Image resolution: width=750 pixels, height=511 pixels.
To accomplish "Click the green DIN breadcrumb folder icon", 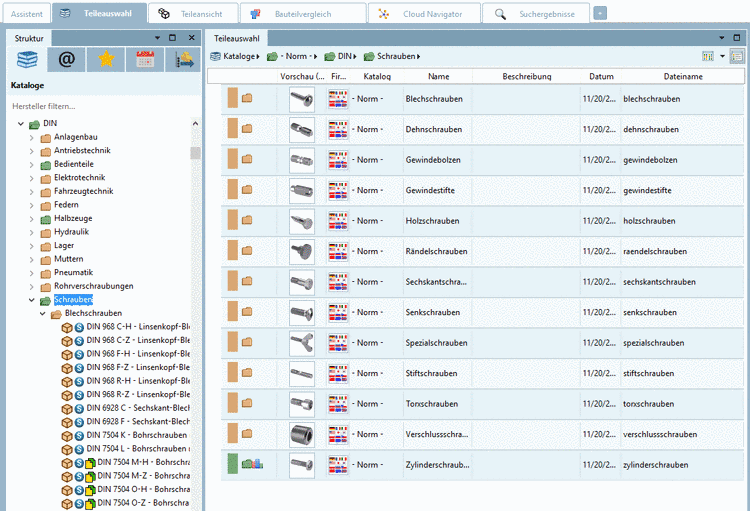I will (x=330, y=56).
